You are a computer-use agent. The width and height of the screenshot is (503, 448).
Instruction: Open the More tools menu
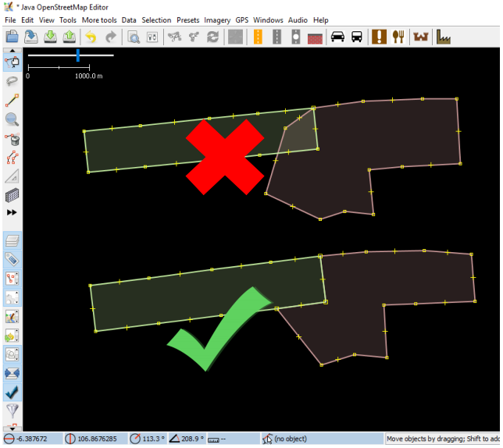pyautogui.click(x=99, y=20)
